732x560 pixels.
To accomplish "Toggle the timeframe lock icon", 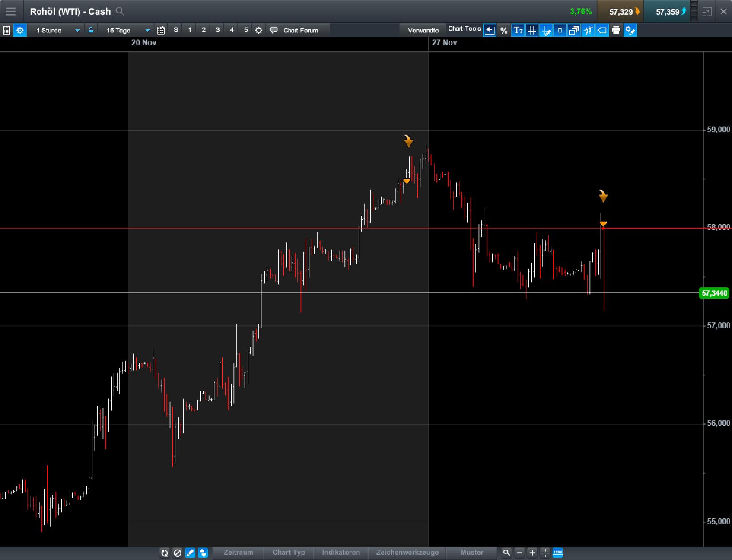I will pos(91,30).
